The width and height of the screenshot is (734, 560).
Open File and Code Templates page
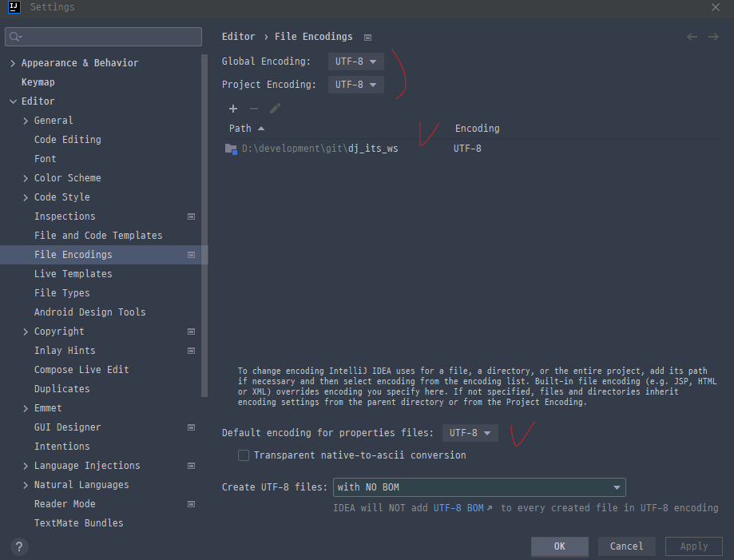(98, 236)
